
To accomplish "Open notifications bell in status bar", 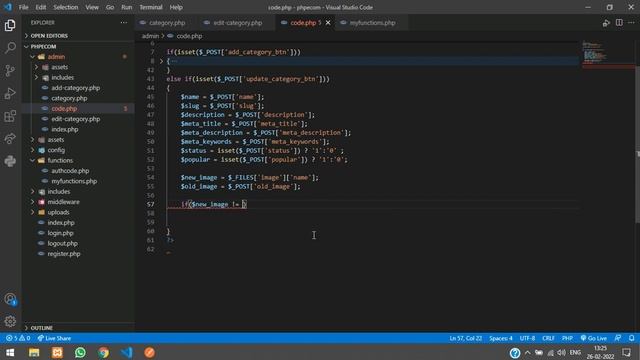I will (631, 338).
